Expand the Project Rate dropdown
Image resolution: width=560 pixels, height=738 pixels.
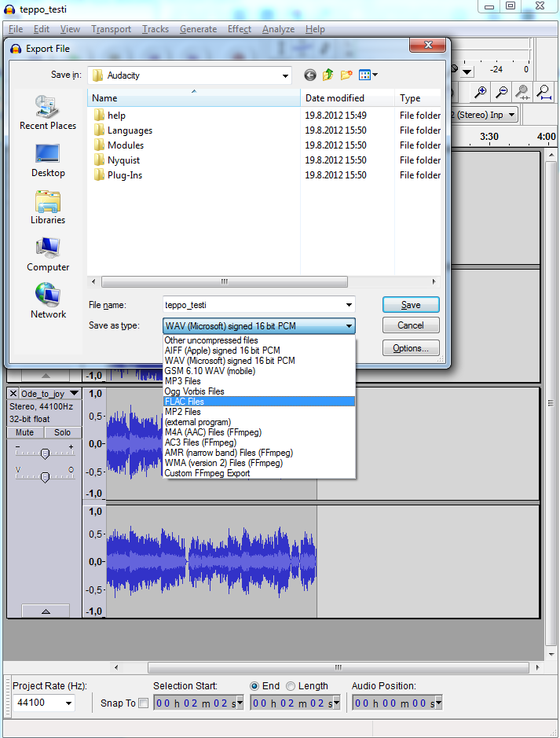(x=69, y=703)
